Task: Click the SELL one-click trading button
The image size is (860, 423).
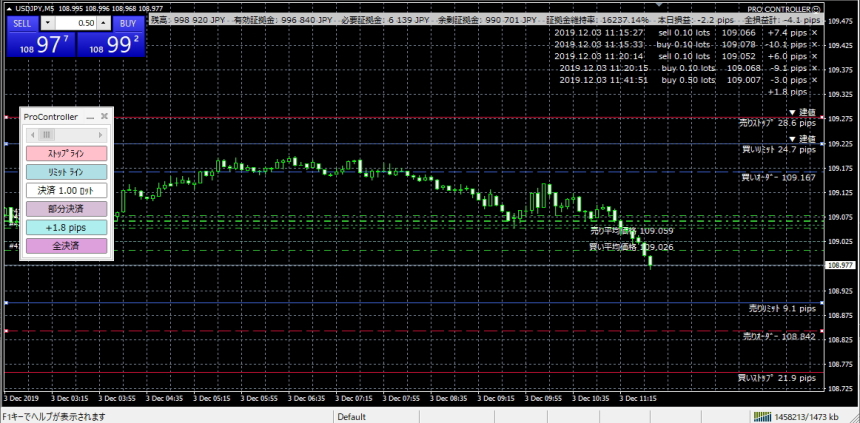Action: coord(22,24)
